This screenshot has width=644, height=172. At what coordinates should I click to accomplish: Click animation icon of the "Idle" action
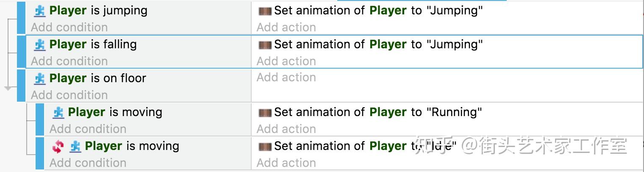point(265,147)
